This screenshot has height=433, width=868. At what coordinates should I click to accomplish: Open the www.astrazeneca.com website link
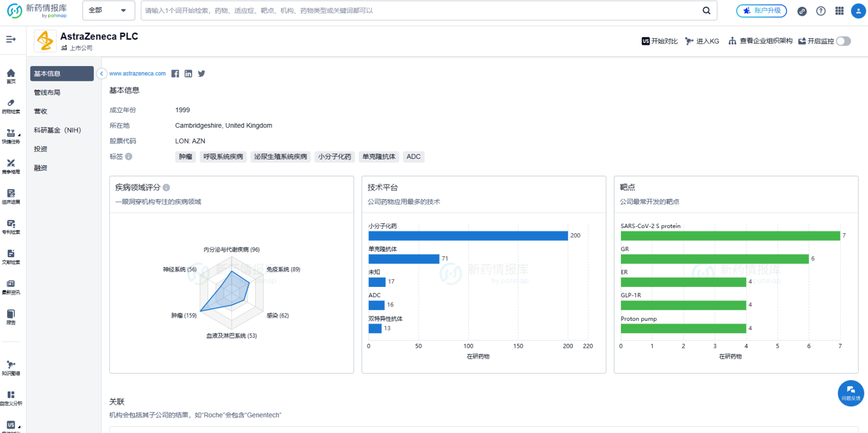point(137,74)
